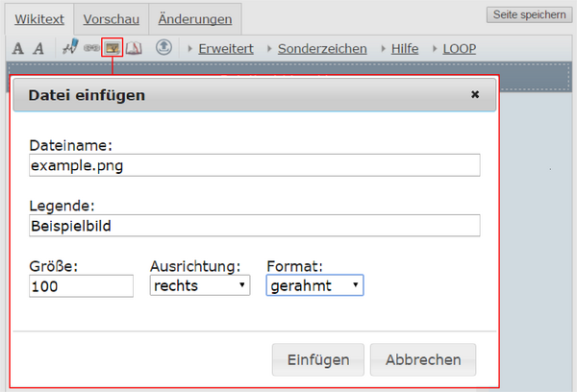Image resolution: width=577 pixels, height=392 pixels.
Task: Apply italic text formatting icon
Action: (x=38, y=48)
